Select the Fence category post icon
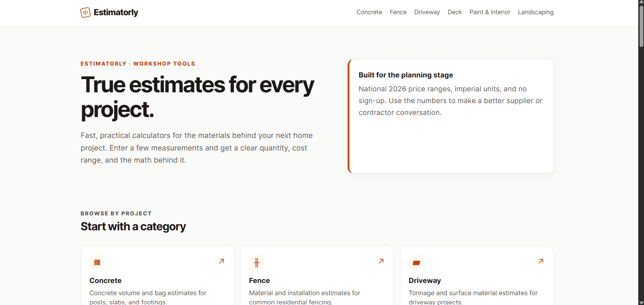 [256, 262]
